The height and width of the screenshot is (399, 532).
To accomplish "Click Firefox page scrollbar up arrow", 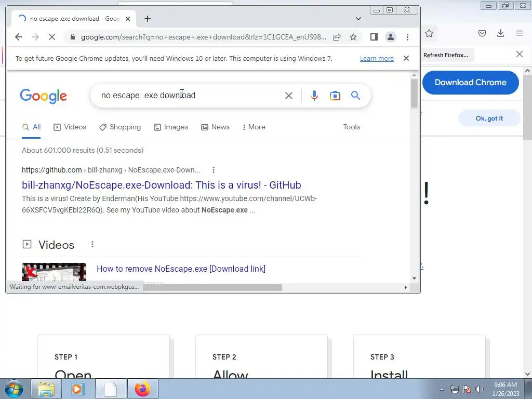I will coord(528,71).
